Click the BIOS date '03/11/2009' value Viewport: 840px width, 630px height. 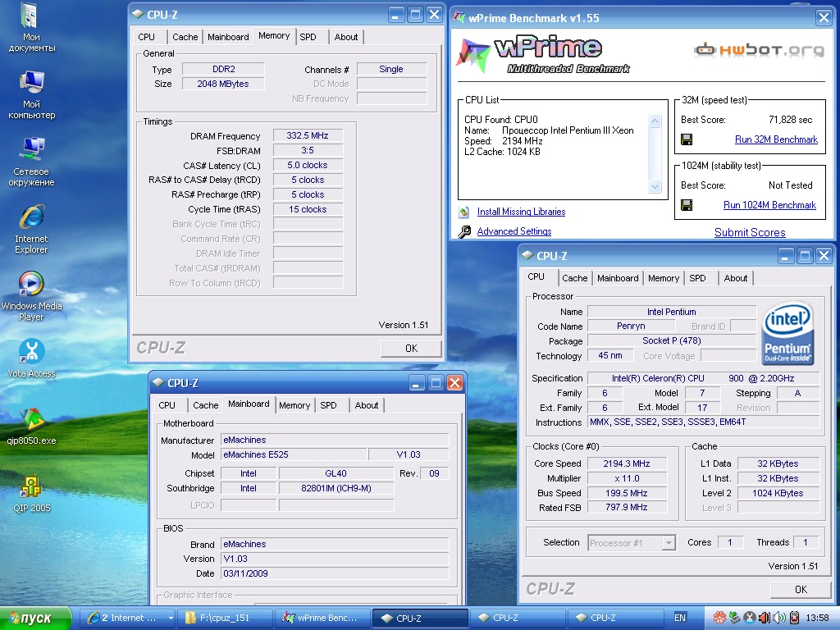pyautogui.click(x=335, y=573)
